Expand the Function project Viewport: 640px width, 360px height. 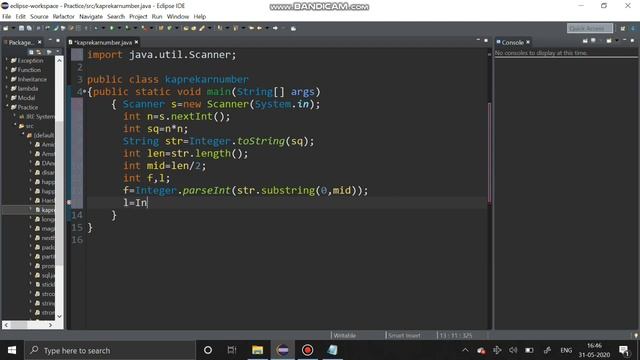click(7, 70)
